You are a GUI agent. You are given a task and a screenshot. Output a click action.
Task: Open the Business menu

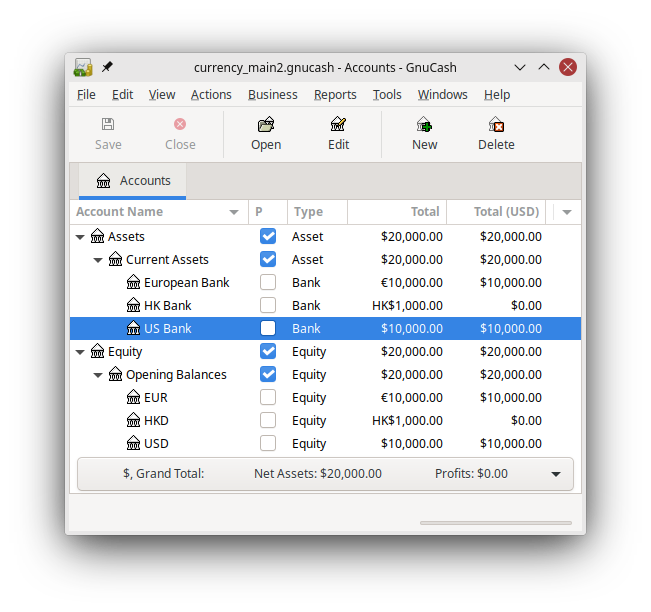click(272, 95)
